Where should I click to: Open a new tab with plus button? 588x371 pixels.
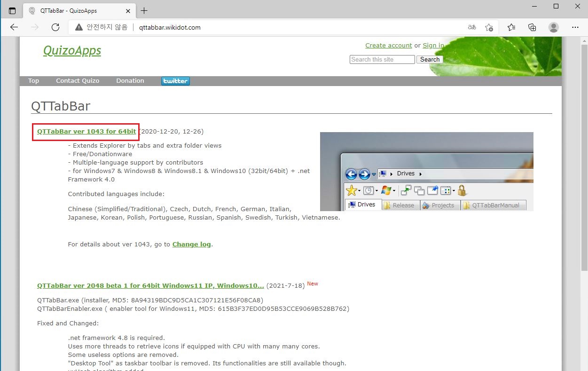[144, 10]
